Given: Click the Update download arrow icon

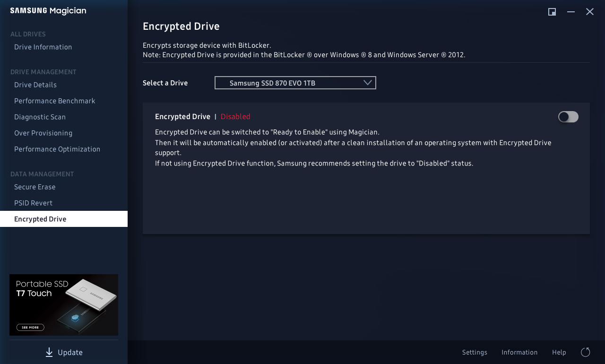Looking at the screenshot, I should 49,352.
